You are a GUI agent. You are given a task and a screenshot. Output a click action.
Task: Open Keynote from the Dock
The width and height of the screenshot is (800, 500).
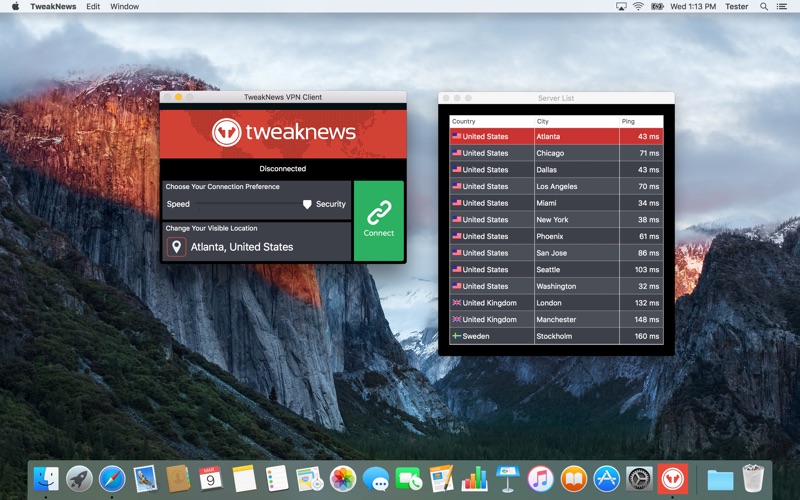[x=508, y=479]
